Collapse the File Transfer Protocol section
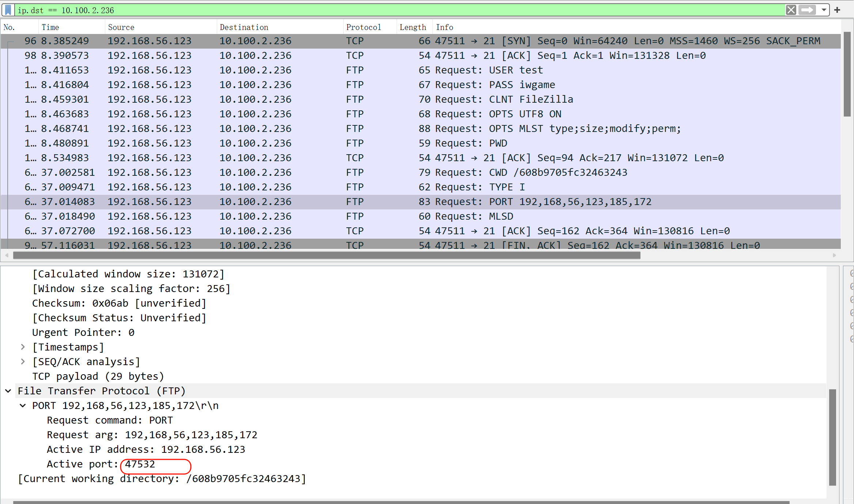 (8, 391)
